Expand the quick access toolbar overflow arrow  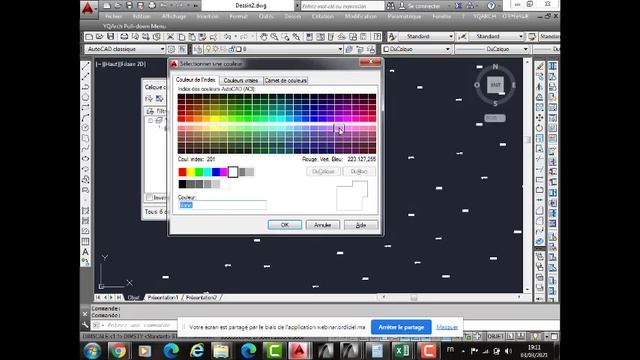[x=196, y=6]
